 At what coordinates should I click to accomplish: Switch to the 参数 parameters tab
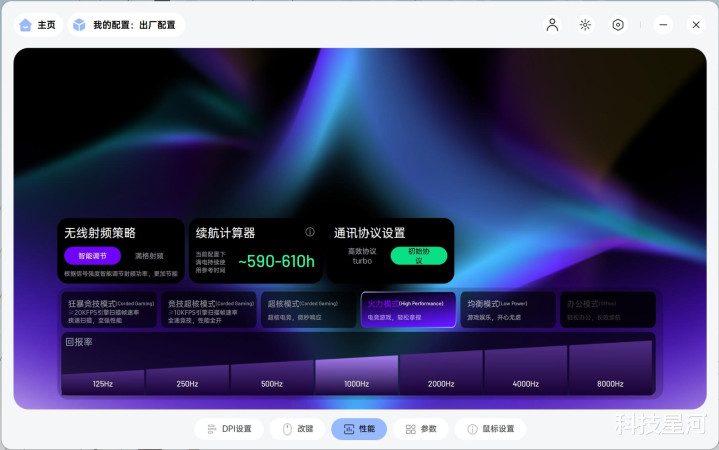[420, 429]
